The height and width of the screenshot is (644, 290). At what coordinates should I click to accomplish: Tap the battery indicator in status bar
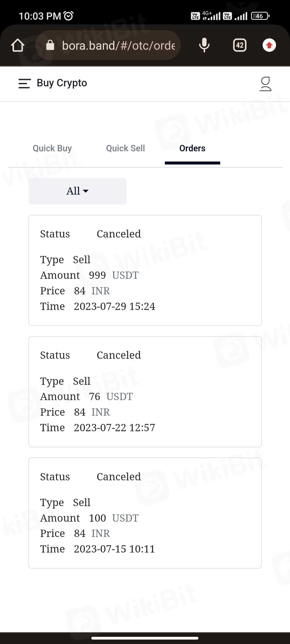260,16
